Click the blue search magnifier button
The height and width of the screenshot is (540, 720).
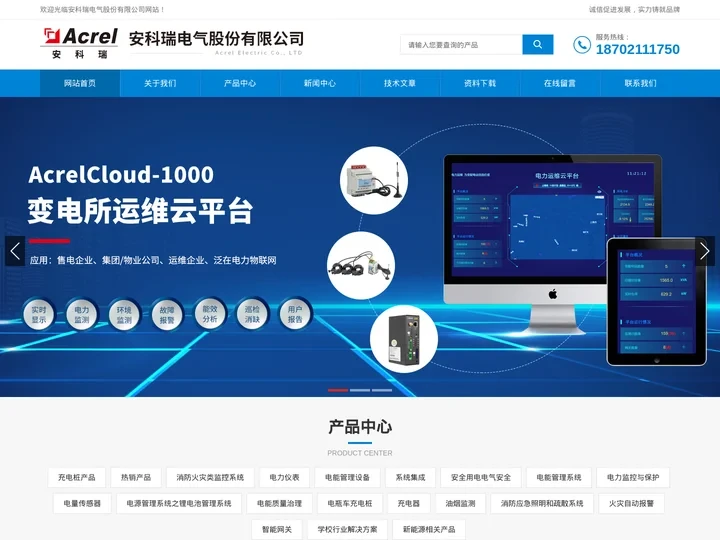pos(538,45)
